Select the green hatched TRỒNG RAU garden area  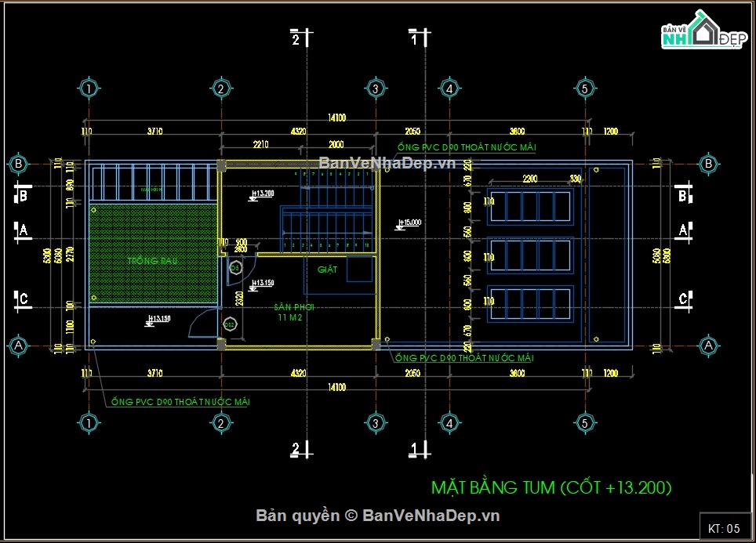pos(153,253)
